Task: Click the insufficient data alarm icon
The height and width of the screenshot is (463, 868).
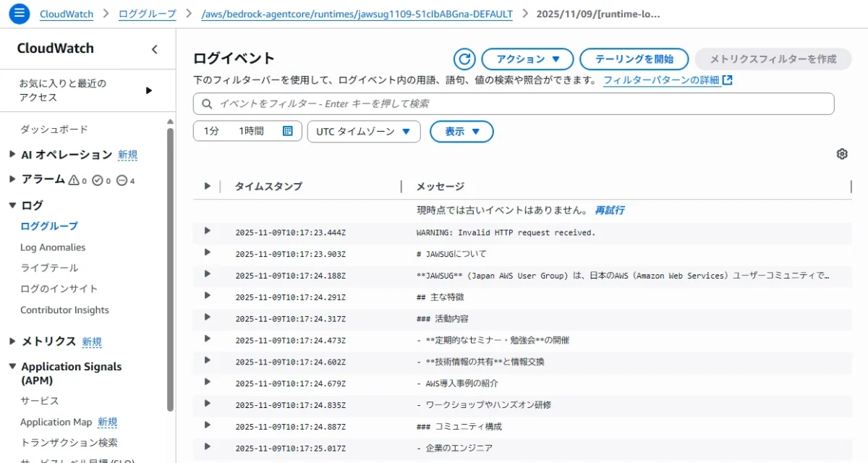Action: click(x=122, y=180)
